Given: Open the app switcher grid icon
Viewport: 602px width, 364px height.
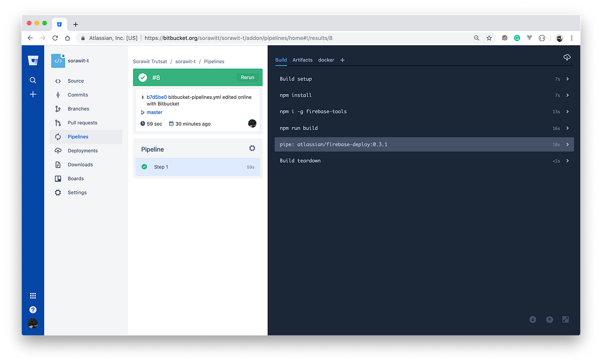Looking at the screenshot, I should pos(33,296).
